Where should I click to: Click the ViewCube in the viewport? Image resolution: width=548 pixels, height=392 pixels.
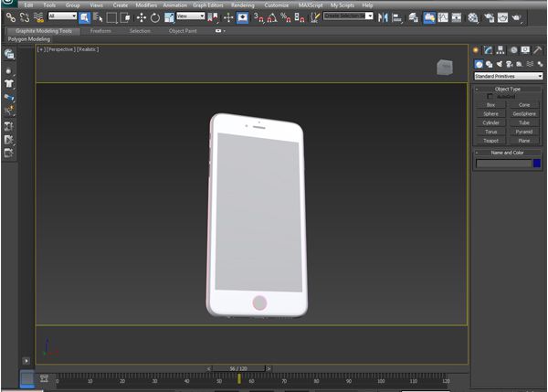(444, 67)
